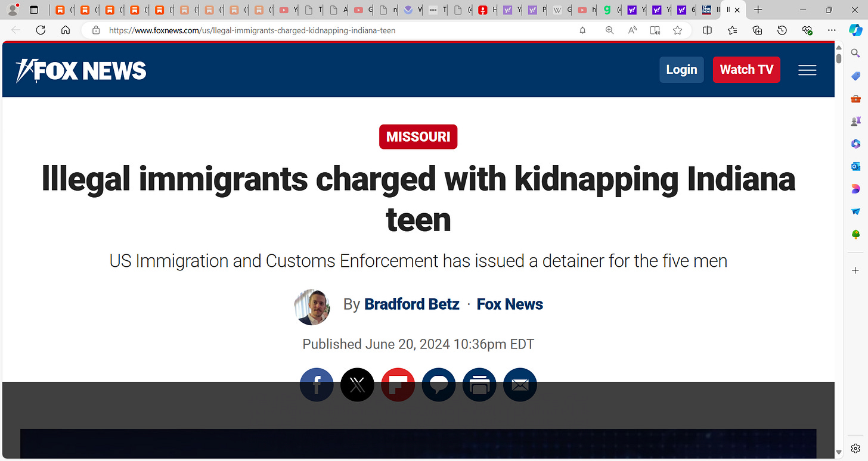This screenshot has width=868, height=461.
Task: Click the scroll up arrow
Action: coord(839,47)
